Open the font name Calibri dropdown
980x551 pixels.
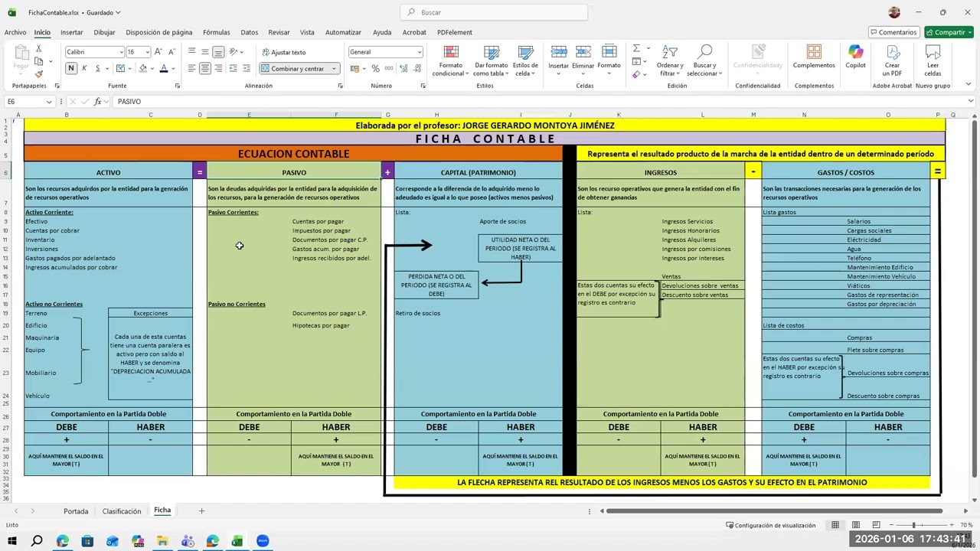point(121,52)
